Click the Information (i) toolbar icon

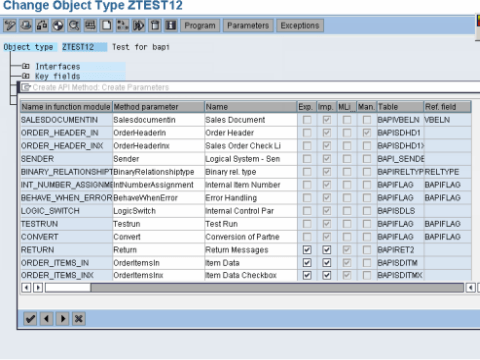click(x=171, y=25)
